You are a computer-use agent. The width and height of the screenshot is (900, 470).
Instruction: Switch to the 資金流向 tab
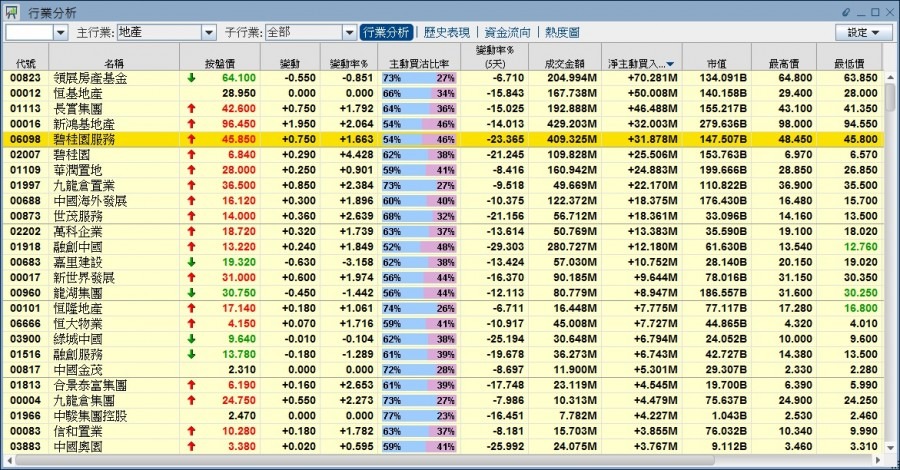click(510, 32)
